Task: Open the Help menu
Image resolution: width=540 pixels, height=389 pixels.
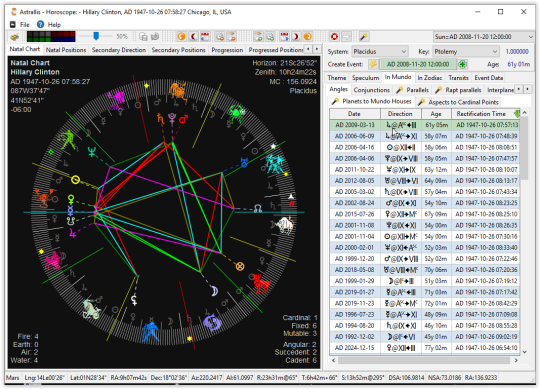Action: [54, 24]
